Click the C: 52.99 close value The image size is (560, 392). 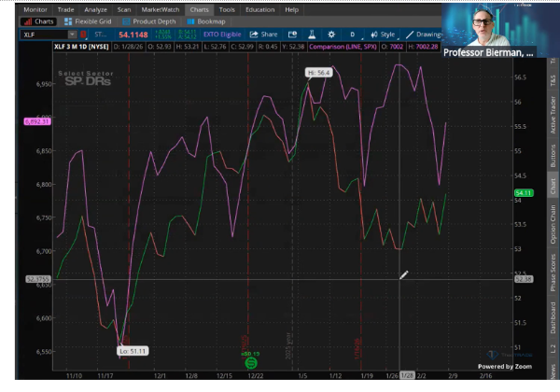coord(242,47)
